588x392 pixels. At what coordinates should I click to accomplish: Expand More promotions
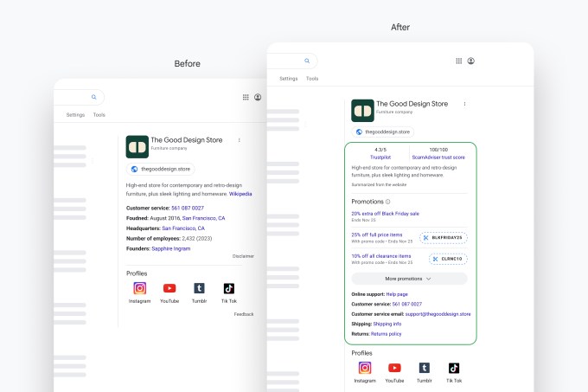tap(409, 279)
